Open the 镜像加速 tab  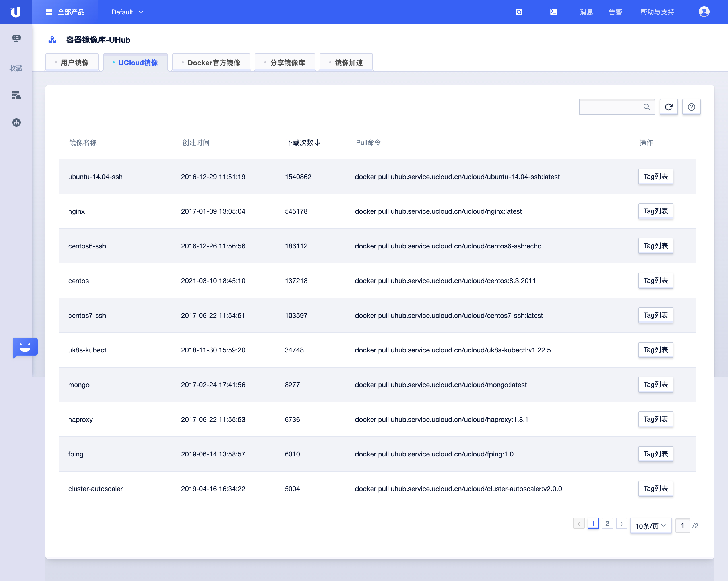pyautogui.click(x=346, y=63)
